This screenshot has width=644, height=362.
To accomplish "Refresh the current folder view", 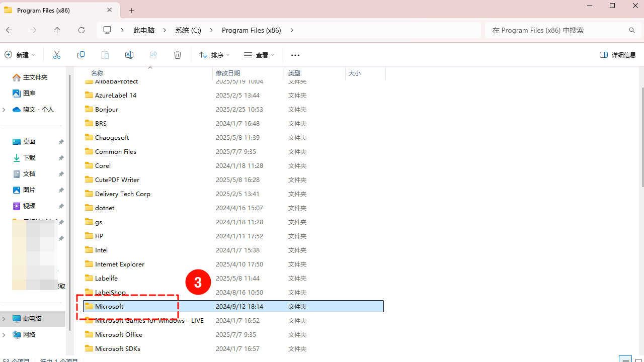I will click(82, 30).
